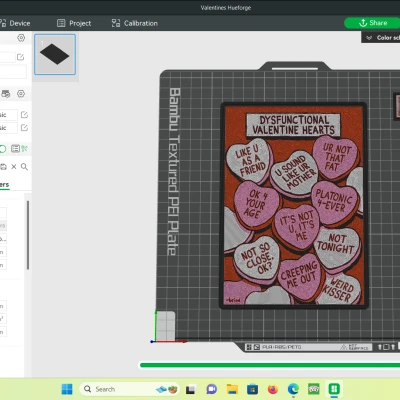The image size is (400, 400).
Task: Launch Microsoft Edge from taskbar
Action: [293, 389]
